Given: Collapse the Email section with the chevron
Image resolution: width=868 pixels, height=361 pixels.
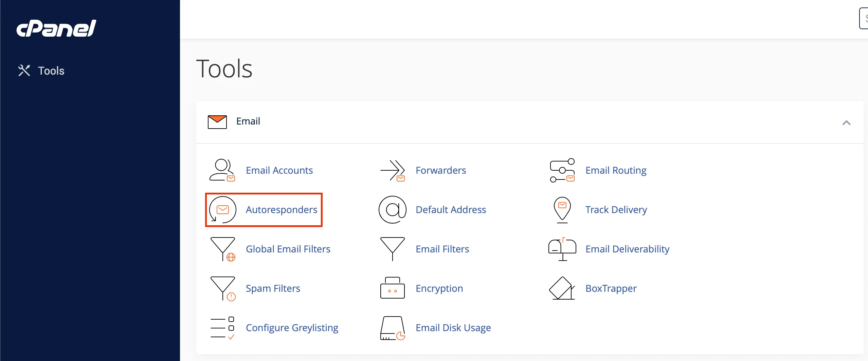Looking at the screenshot, I should click(x=846, y=123).
